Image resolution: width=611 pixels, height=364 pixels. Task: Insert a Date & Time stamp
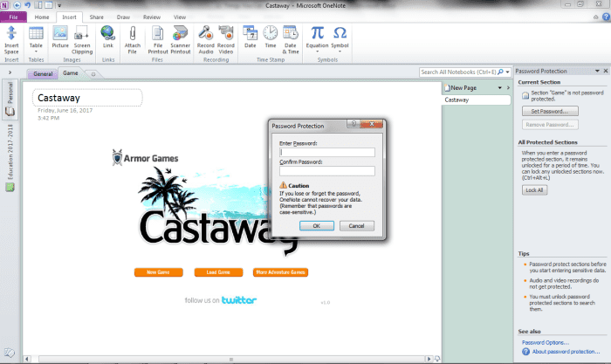292,37
